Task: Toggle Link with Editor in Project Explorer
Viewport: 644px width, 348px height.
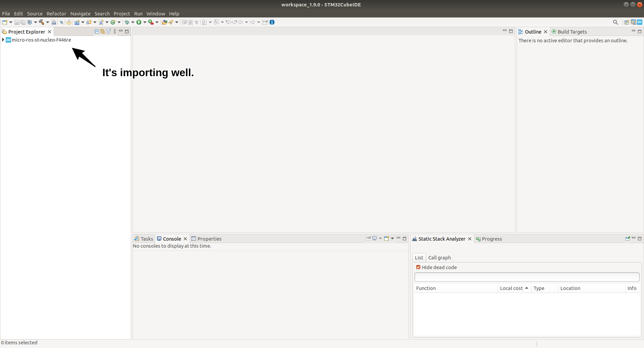Action: (103, 32)
